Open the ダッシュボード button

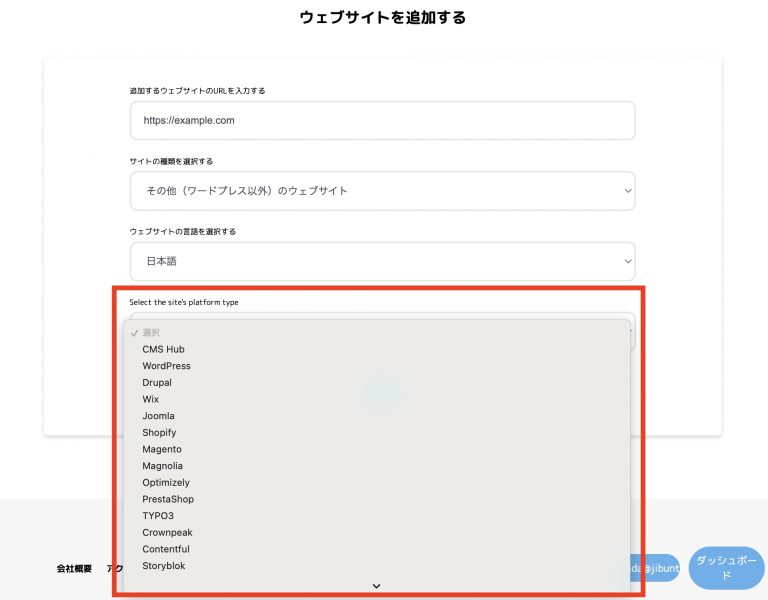[726, 568]
